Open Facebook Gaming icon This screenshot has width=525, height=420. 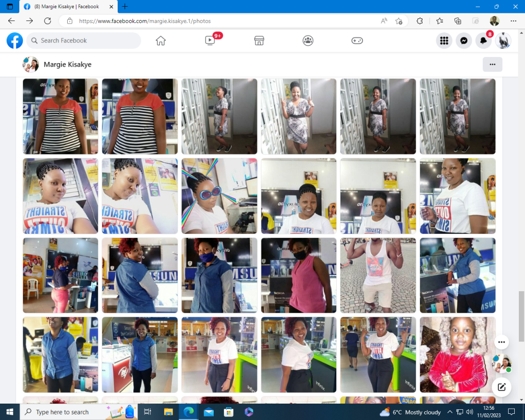click(357, 41)
